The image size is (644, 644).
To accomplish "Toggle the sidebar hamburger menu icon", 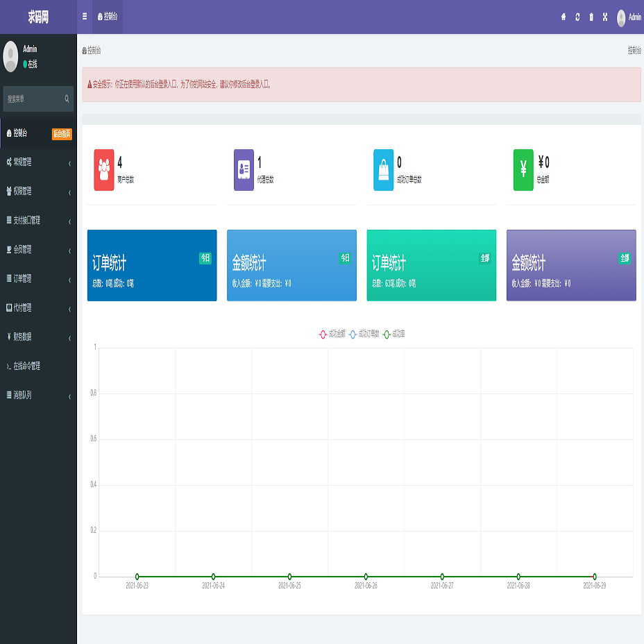I will [85, 17].
